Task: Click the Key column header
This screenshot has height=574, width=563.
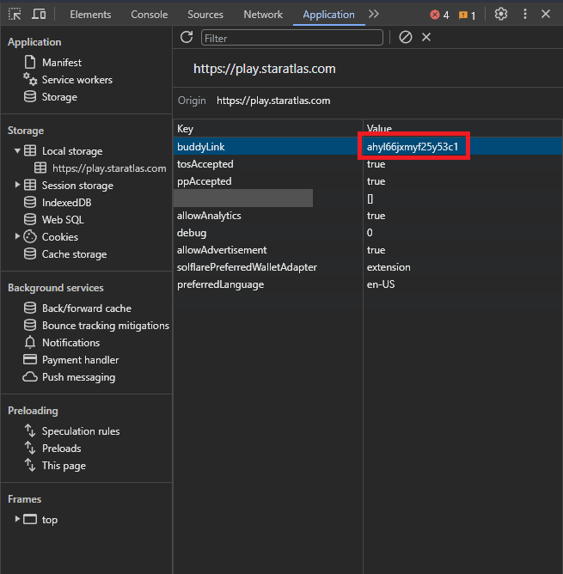Action: pyautogui.click(x=268, y=129)
